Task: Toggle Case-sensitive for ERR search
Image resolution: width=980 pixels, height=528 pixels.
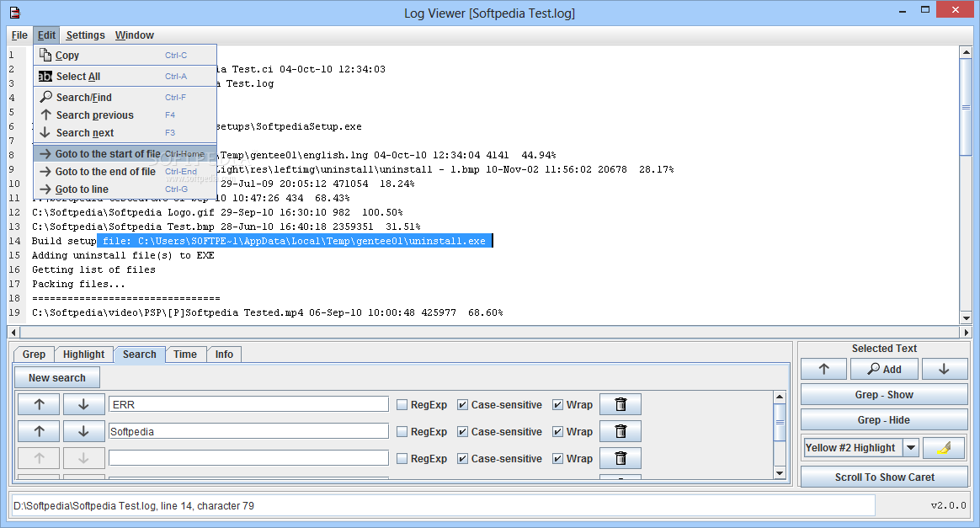Action: pyautogui.click(x=462, y=405)
